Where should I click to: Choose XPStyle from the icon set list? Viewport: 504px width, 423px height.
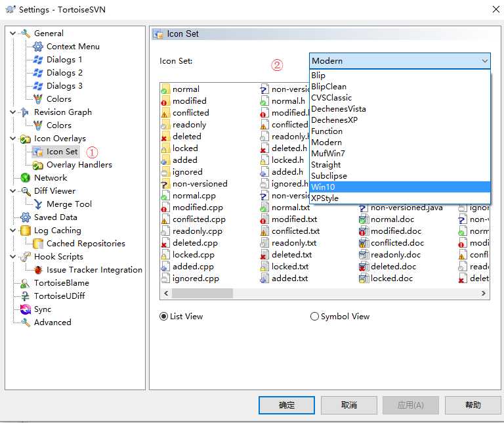click(400, 198)
